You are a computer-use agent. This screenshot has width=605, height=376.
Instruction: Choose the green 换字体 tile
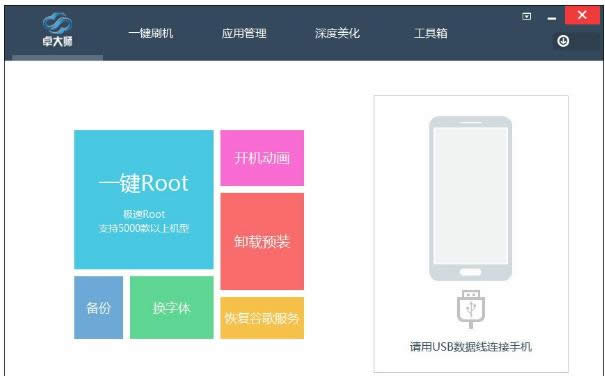(171, 307)
